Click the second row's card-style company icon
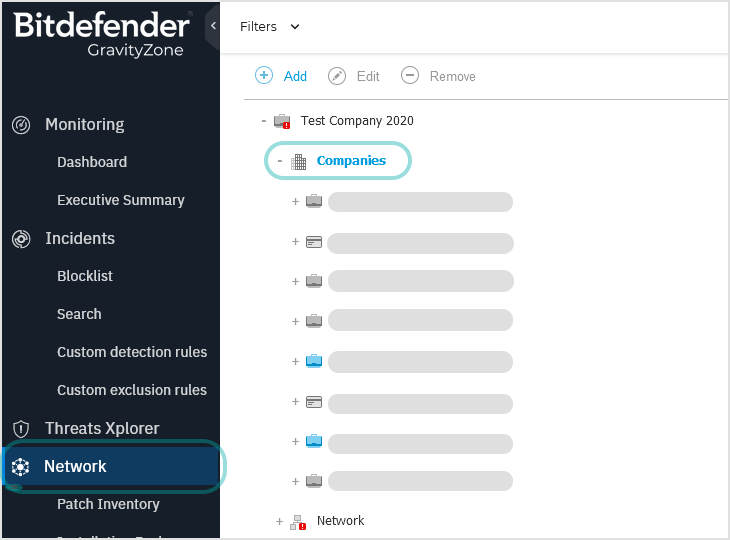The image size is (730, 540). 314,242
